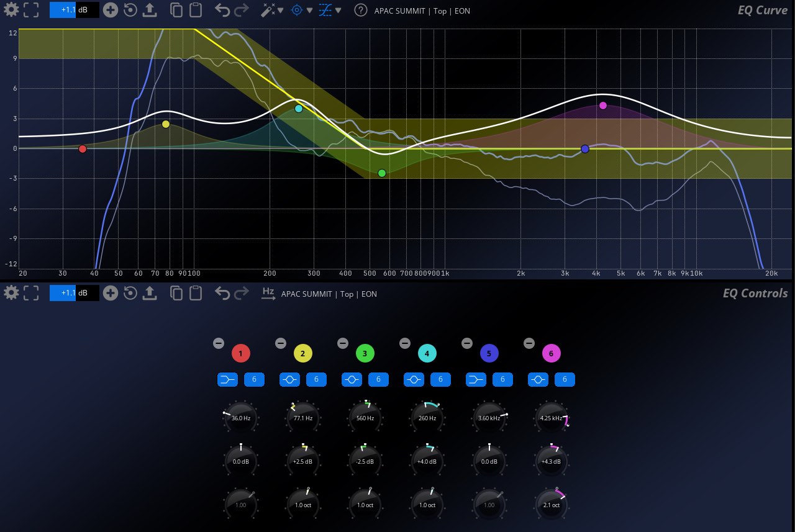Screen dimensions: 795x532
Task: Click band 2 gain knob showing +2.5 dB
Action: point(302,461)
